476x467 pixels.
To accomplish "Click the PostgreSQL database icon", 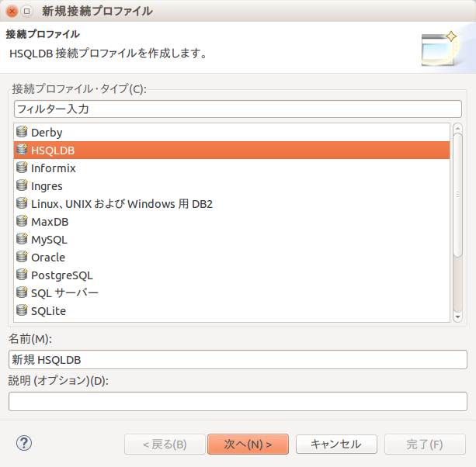I will 22,275.
